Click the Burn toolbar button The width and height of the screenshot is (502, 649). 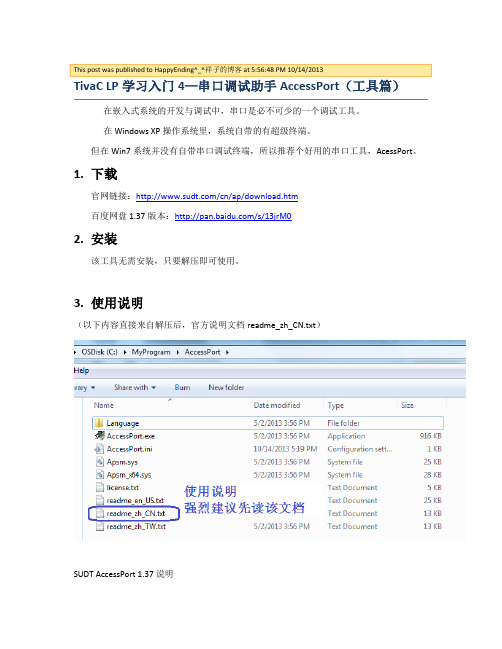[183, 387]
